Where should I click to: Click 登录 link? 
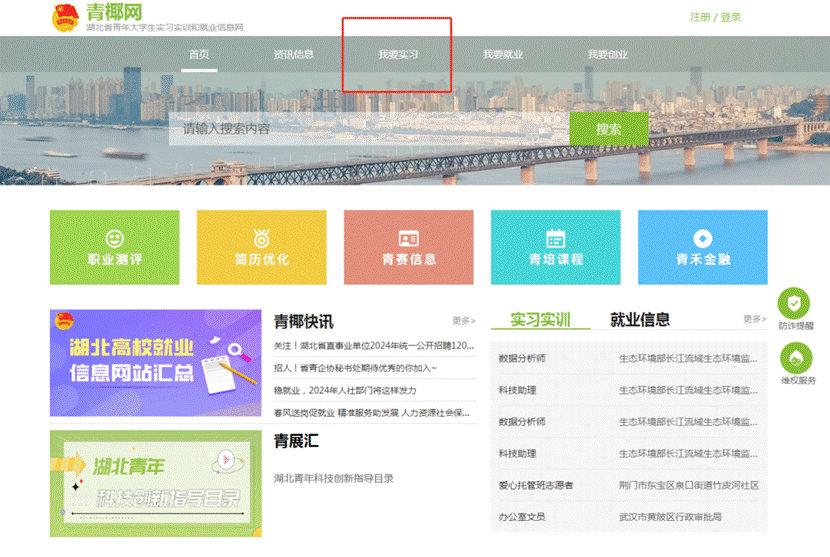click(730, 17)
